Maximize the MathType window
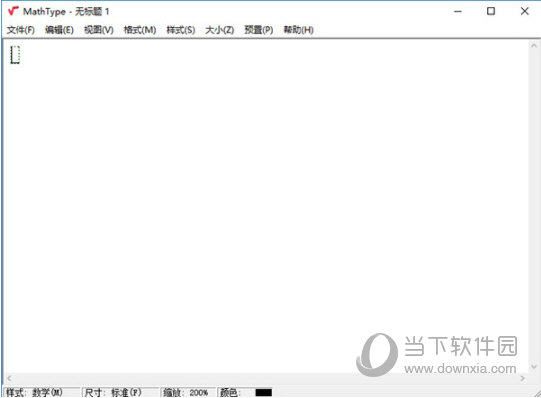541x398 pixels. coord(491,11)
